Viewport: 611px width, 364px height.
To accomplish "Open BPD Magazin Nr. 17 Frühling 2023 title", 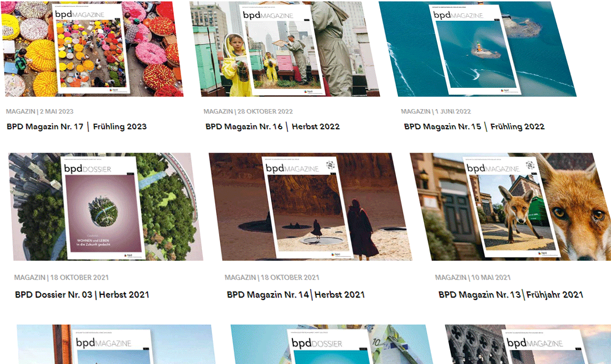I will click(x=77, y=127).
